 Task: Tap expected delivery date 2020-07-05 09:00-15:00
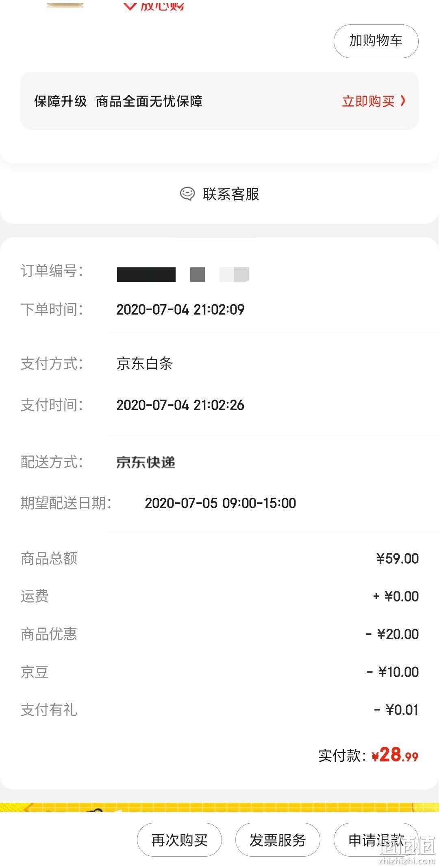(x=220, y=503)
